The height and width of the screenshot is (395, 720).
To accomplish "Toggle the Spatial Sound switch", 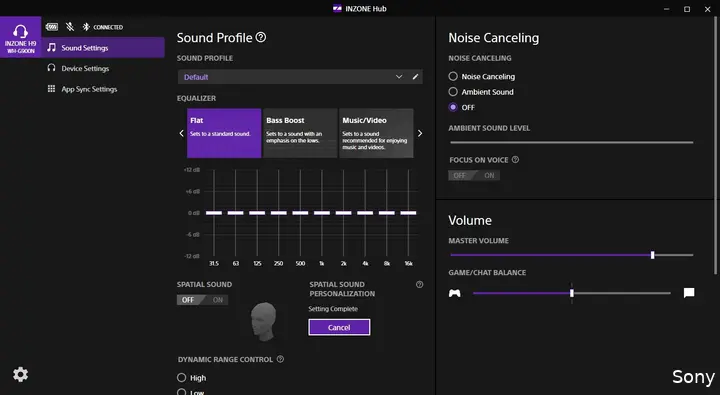I will pyautogui.click(x=202, y=300).
